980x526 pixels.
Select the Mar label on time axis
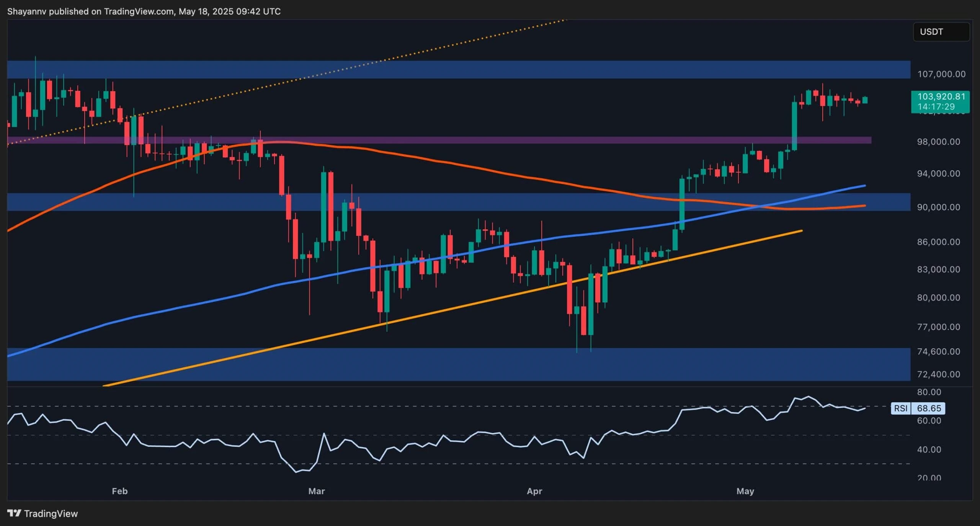pos(316,491)
